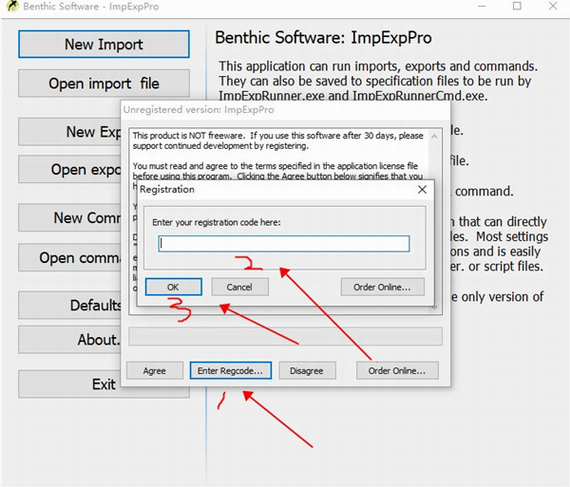Close the ImpExpPro main window
This screenshot has height=487, width=570.
(553, 6)
